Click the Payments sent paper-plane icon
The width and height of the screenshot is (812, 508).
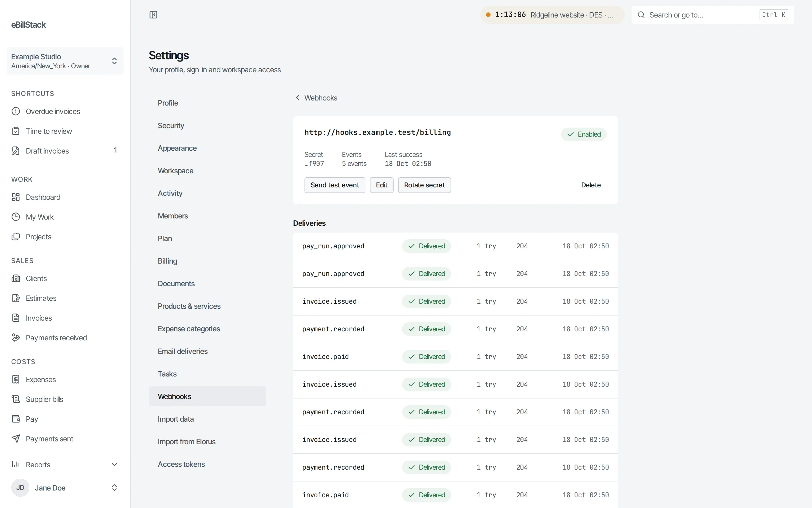(x=16, y=439)
